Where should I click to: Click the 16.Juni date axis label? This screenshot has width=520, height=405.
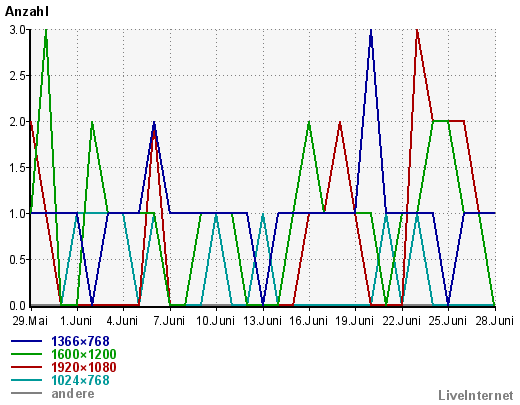click(309, 321)
